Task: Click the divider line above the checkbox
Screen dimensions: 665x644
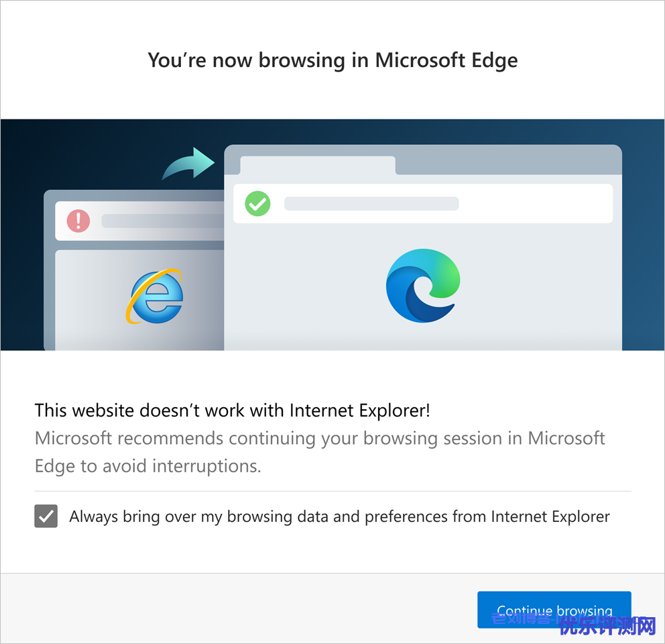Action: coord(333,491)
